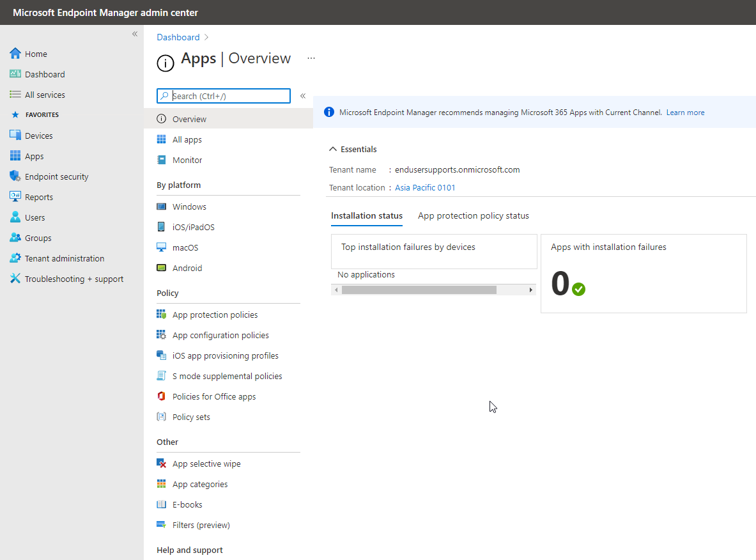This screenshot has height=560, width=756.
Task: Click the info icon in recommendation banner
Action: coord(329,112)
